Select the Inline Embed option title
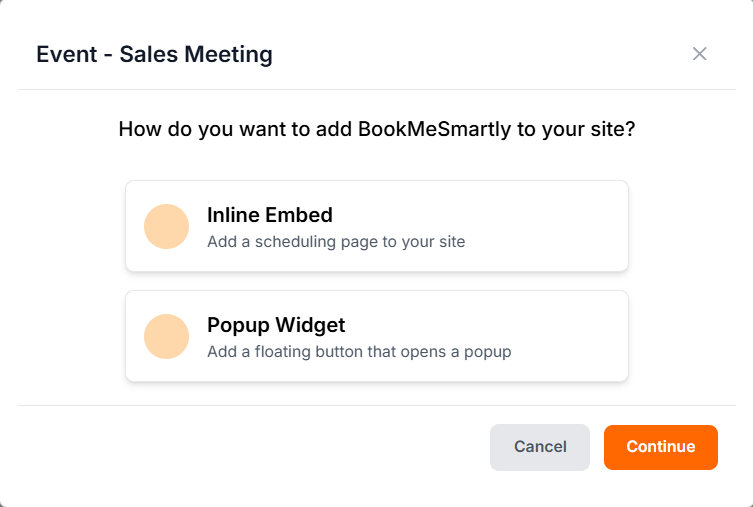 point(269,215)
